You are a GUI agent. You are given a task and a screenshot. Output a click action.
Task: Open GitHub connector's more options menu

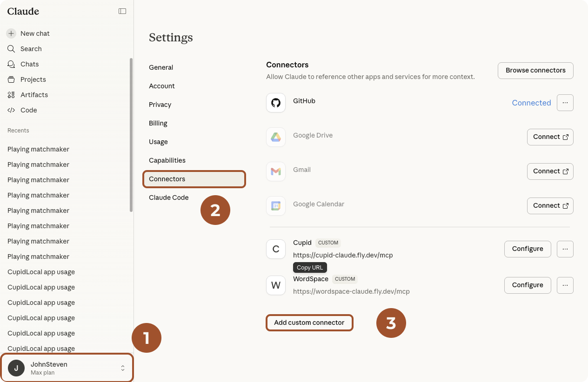[x=565, y=103]
